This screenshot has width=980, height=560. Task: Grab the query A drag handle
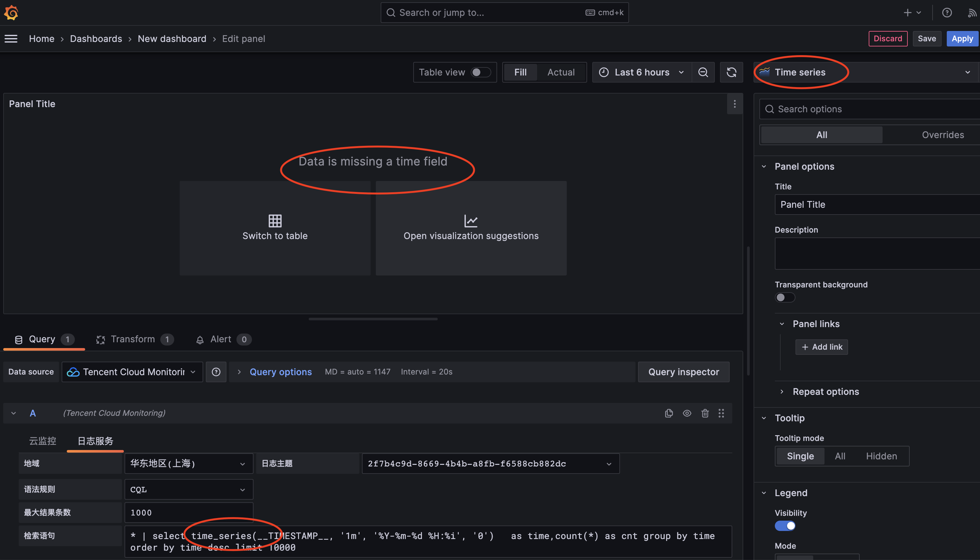pyautogui.click(x=721, y=413)
